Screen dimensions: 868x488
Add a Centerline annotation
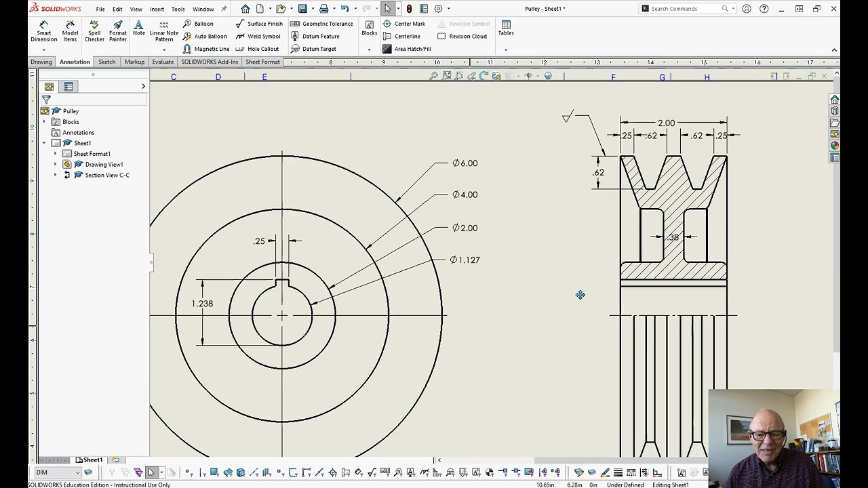(x=401, y=37)
